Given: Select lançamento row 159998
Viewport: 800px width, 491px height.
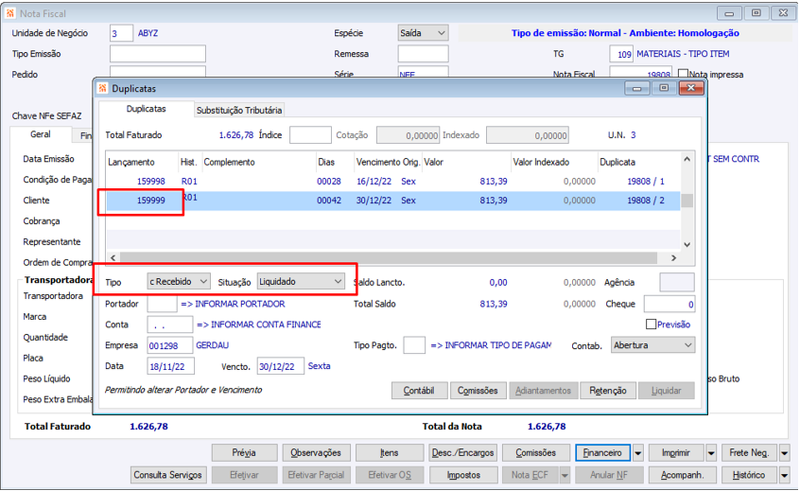Looking at the screenshot, I should click(393, 181).
